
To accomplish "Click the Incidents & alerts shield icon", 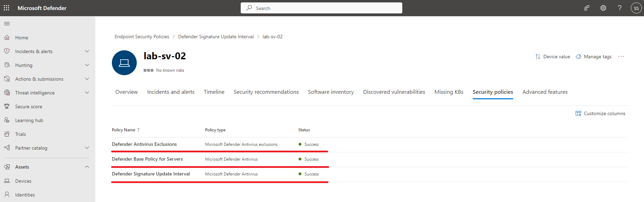I will click(x=7, y=51).
